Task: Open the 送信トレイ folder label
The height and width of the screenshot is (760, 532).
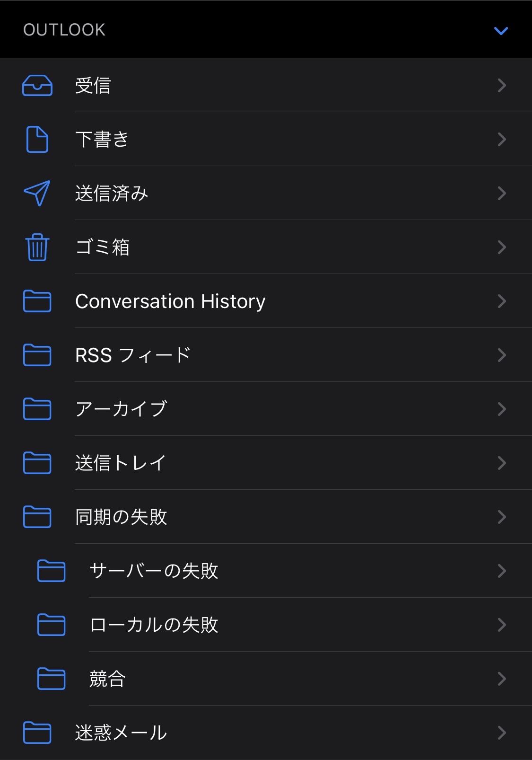Action: coord(121,463)
